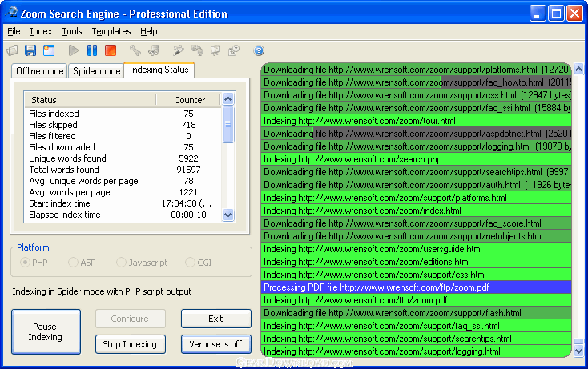Image resolution: width=588 pixels, height=369 pixels.
Task: Click the upload files to server icon
Action: 197,50
